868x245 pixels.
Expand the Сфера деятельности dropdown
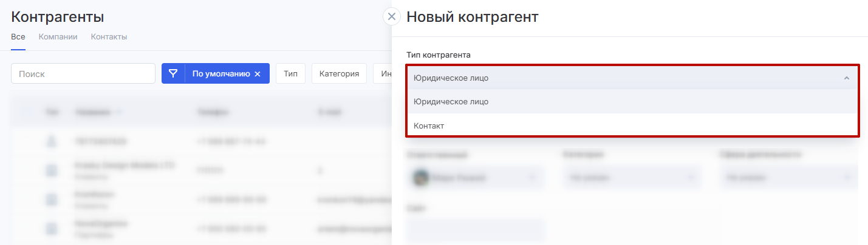point(789,178)
